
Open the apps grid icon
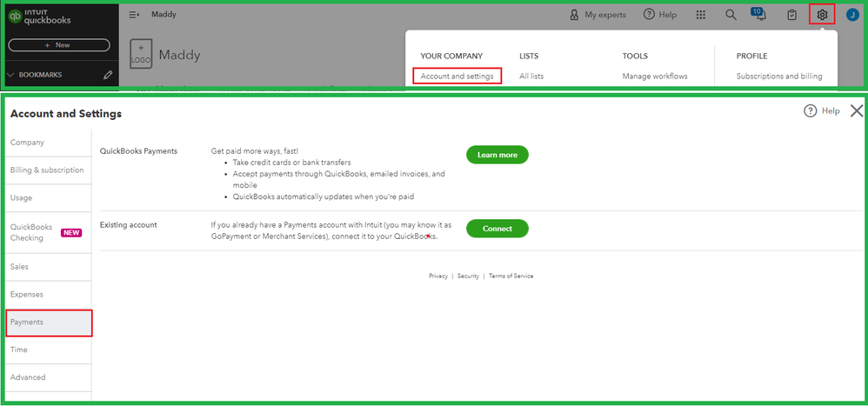701,15
